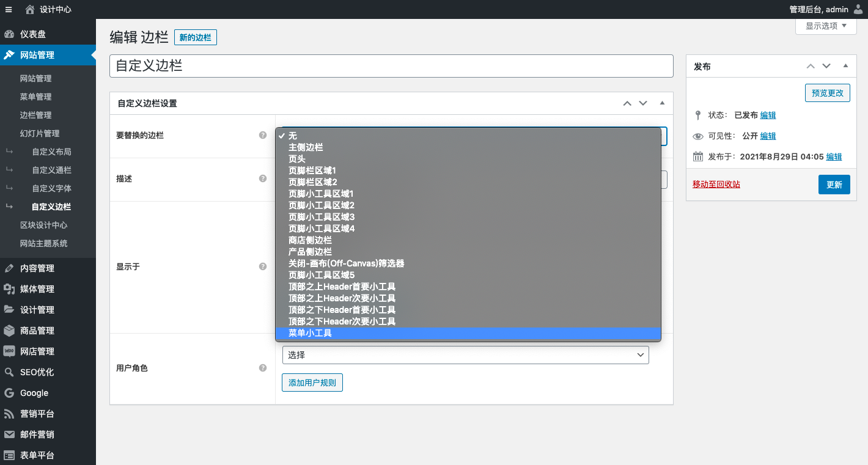Click help icon next to 用户角色

263,368
